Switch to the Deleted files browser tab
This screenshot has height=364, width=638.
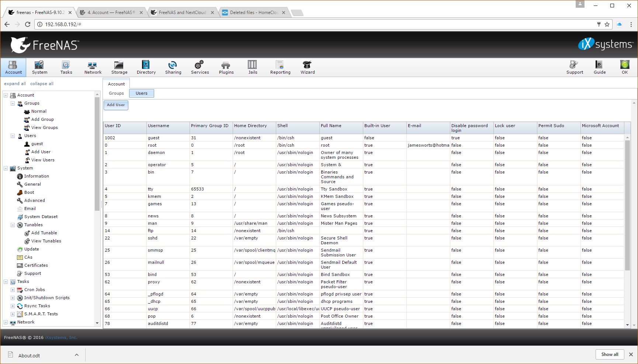pos(254,12)
